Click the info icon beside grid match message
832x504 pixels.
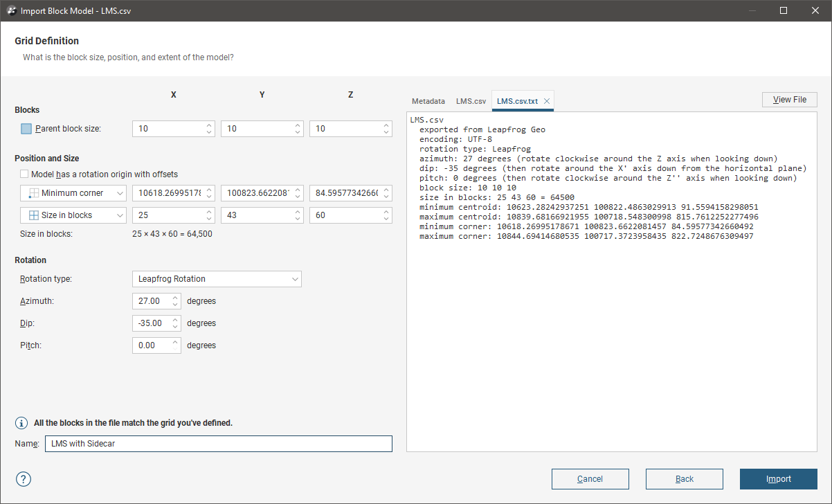pos(21,423)
